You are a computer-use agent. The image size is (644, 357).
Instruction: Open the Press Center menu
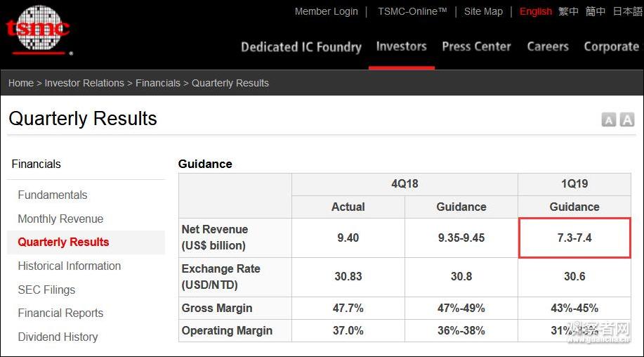476,46
